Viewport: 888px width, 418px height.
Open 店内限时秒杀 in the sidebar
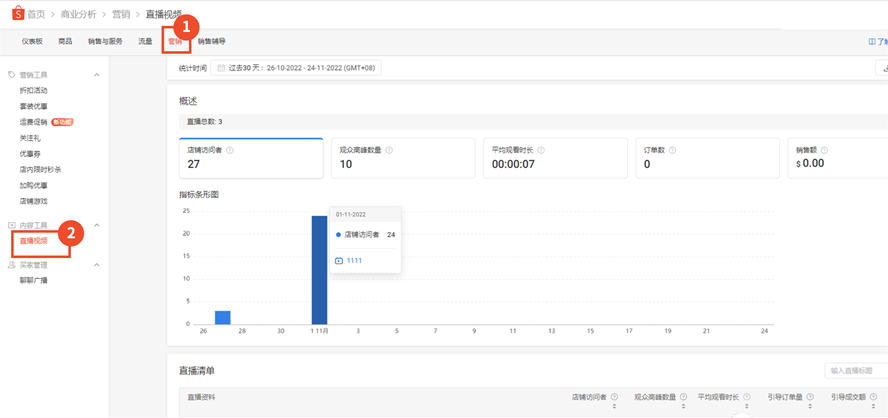41,169
